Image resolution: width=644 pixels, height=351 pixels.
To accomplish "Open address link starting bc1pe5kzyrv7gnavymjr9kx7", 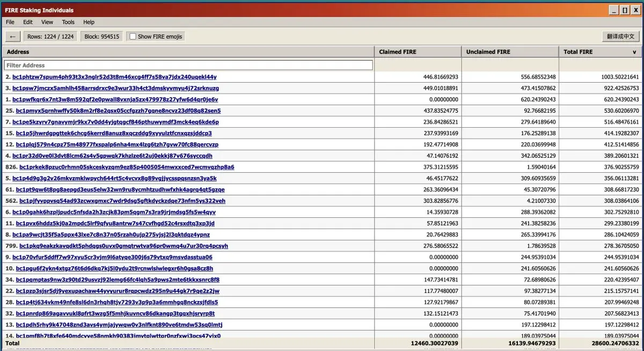I will click(115, 122).
